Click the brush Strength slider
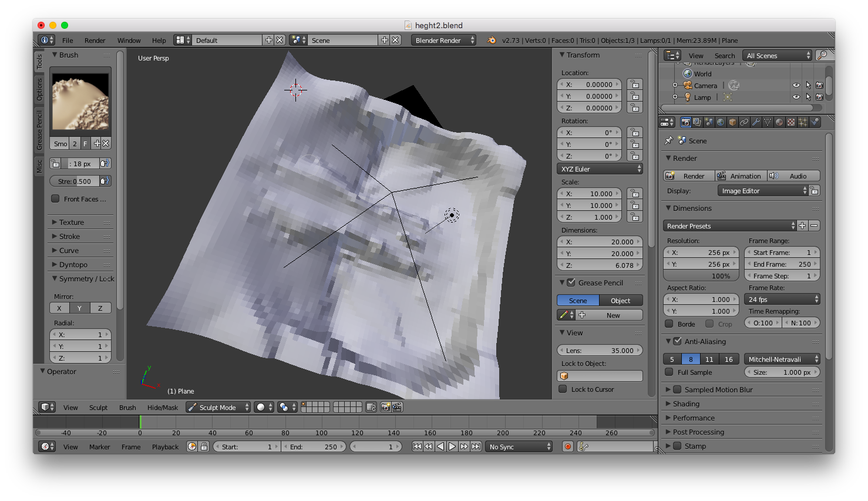 tap(75, 181)
